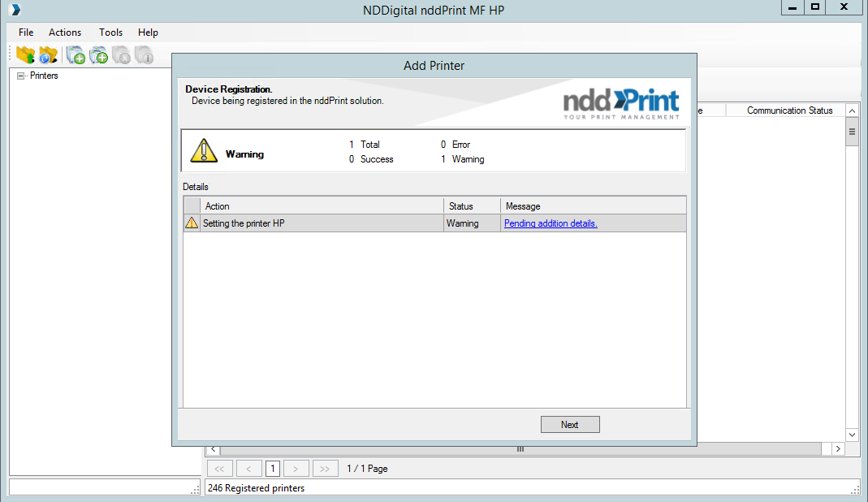Screen dimensions: 868x502
Task: Click the folder refresh toolbar icon
Action: click(x=49, y=55)
